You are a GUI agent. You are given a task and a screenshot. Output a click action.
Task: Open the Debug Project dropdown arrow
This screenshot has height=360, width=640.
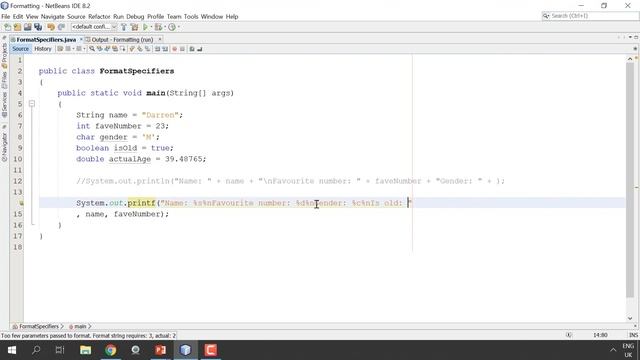click(165, 27)
